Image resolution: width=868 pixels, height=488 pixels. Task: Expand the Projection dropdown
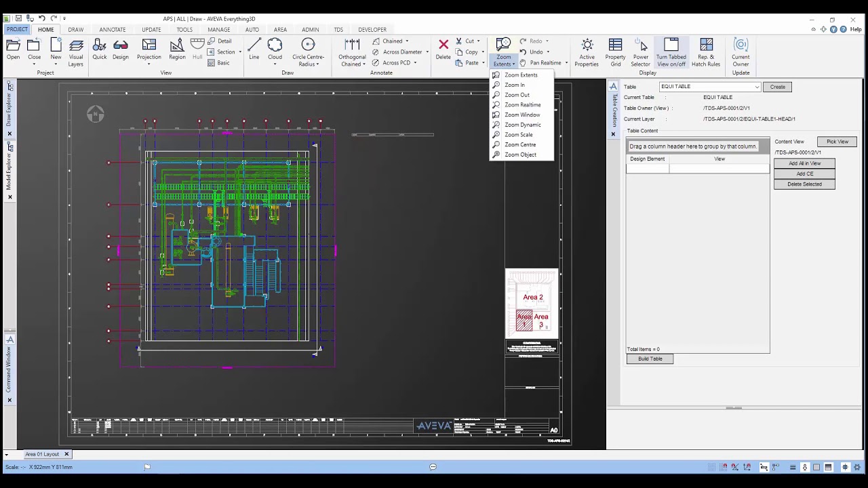click(x=149, y=64)
